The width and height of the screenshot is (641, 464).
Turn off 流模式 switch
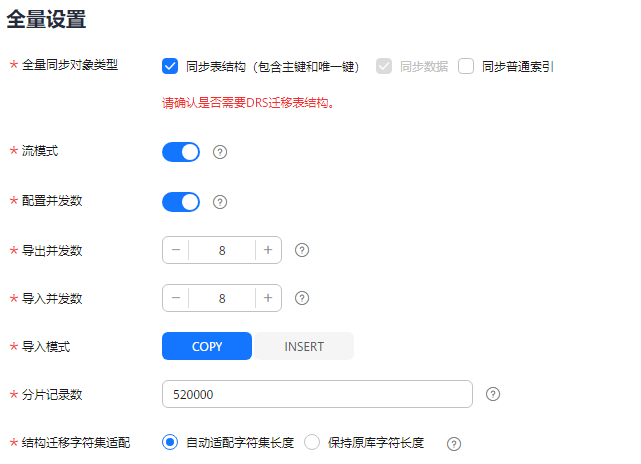(181, 152)
